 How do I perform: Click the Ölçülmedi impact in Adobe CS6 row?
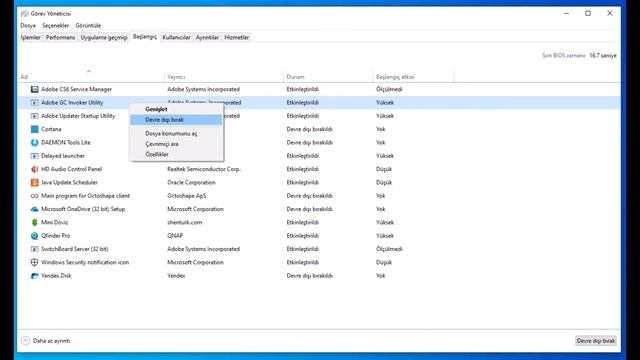coord(389,89)
